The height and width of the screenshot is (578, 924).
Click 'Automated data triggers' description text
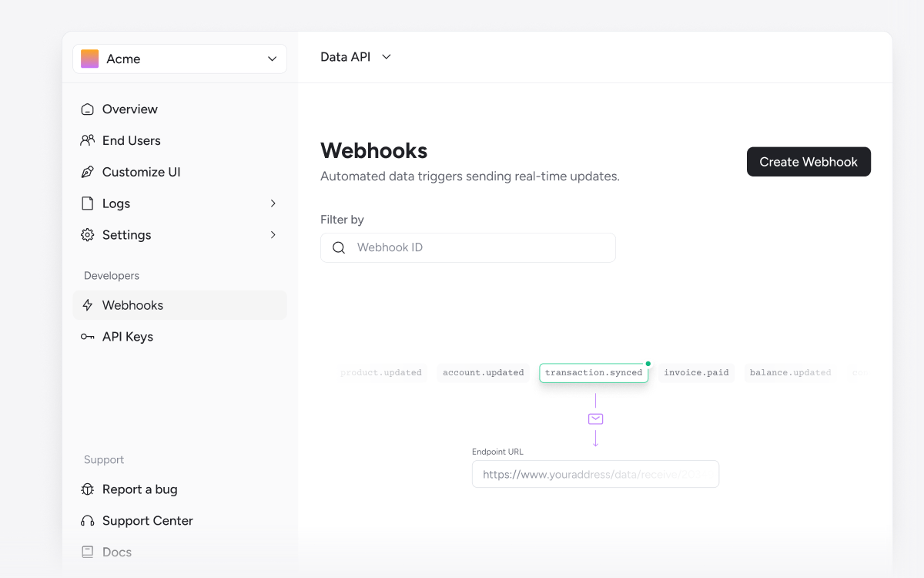[x=470, y=176]
